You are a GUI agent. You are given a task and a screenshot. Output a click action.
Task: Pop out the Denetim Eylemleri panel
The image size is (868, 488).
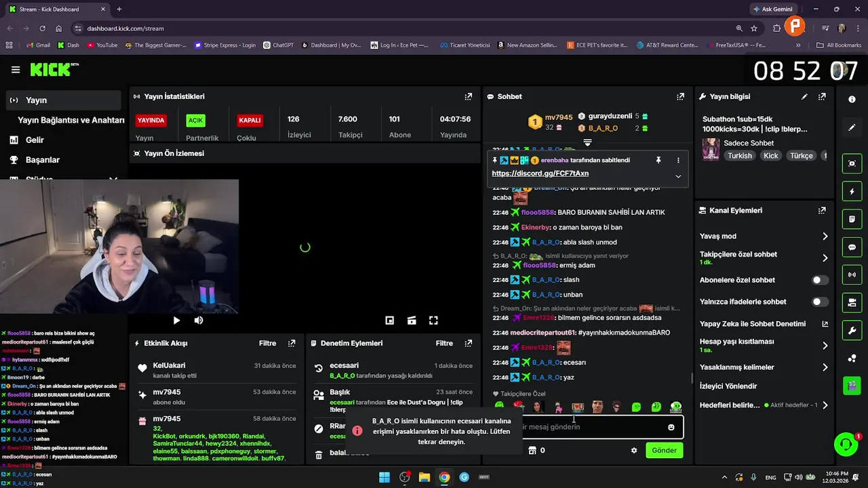468,344
